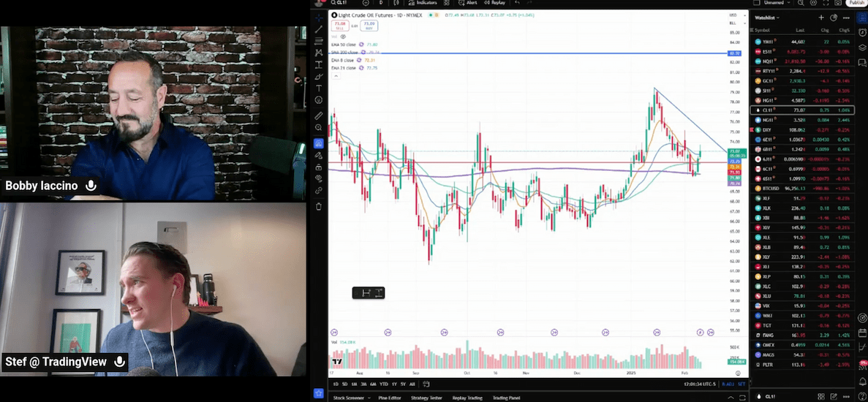The width and height of the screenshot is (868, 402).
Task: Select the ruler measure tool
Action: click(319, 115)
